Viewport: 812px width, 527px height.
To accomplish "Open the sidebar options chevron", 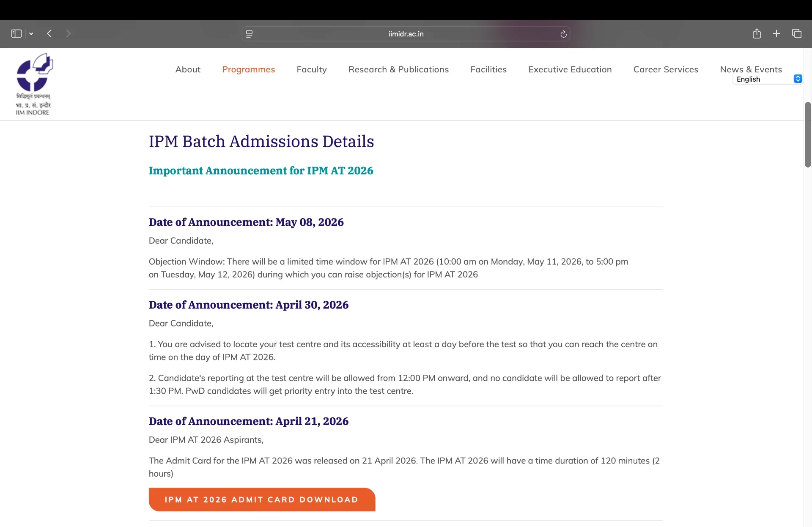I will pyautogui.click(x=31, y=34).
